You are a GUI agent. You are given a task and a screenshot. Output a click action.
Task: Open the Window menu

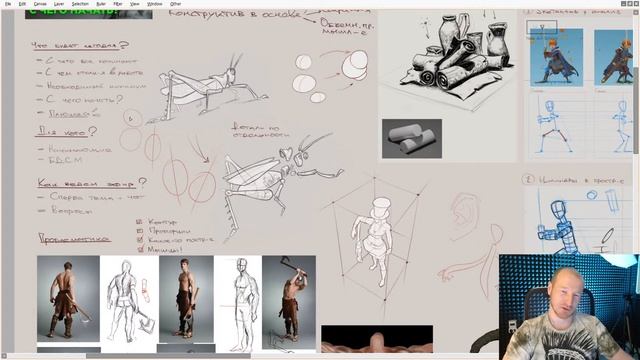pos(154,4)
